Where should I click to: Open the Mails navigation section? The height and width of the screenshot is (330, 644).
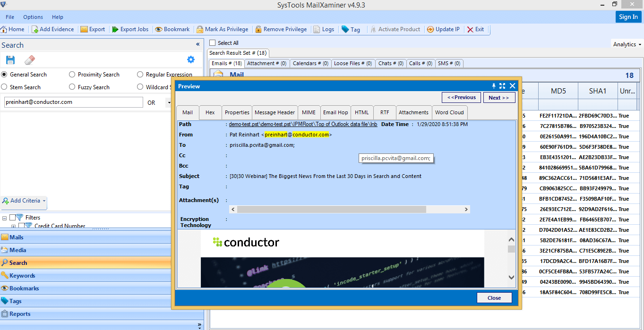pyautogui.click(x=86, y=237)
